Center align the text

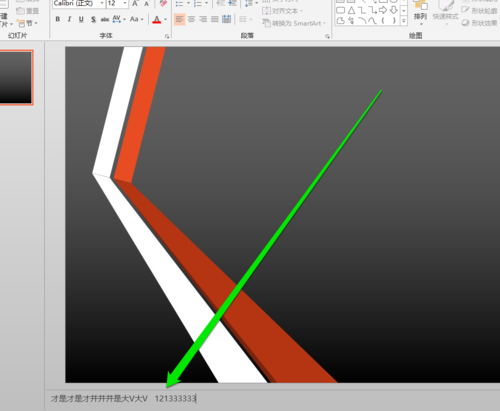click(191, 19)
